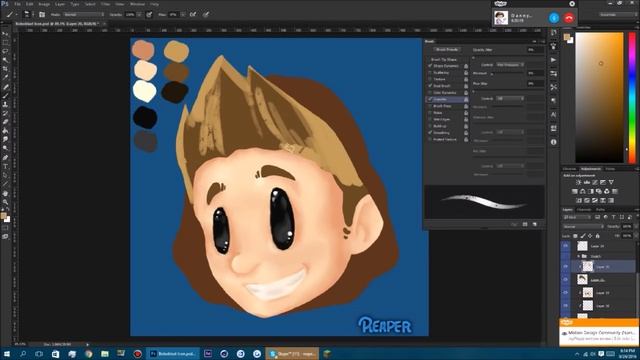Open the Opacity slider arrow in options bar
Image resolution: width=640 pixels, height=360 pixels.
[139, 14]
